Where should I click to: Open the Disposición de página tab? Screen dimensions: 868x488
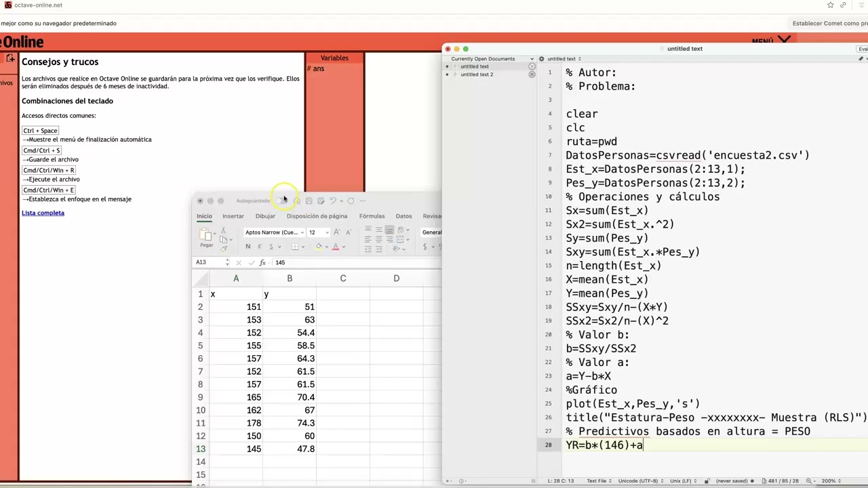point(317,216)
